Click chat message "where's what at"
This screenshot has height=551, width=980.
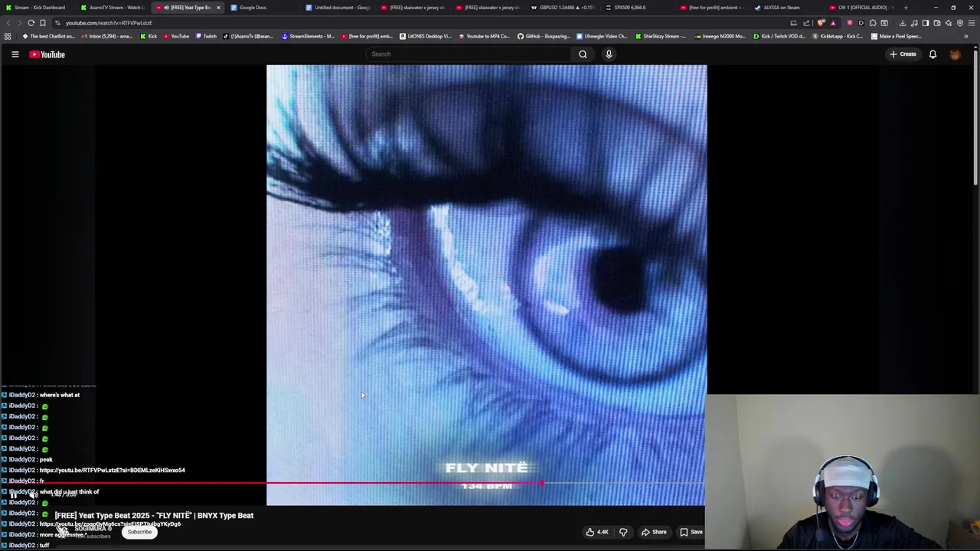[59, 395]
